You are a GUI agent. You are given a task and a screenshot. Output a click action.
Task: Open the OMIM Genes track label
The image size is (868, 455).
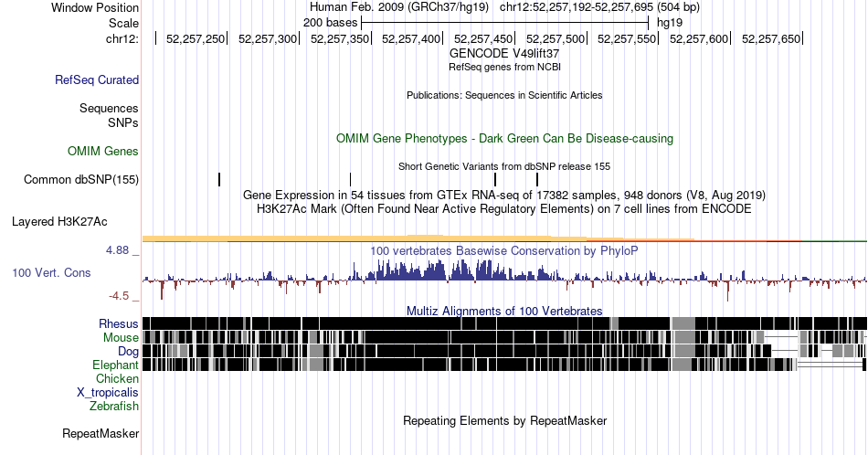click(x=103, y=151)
